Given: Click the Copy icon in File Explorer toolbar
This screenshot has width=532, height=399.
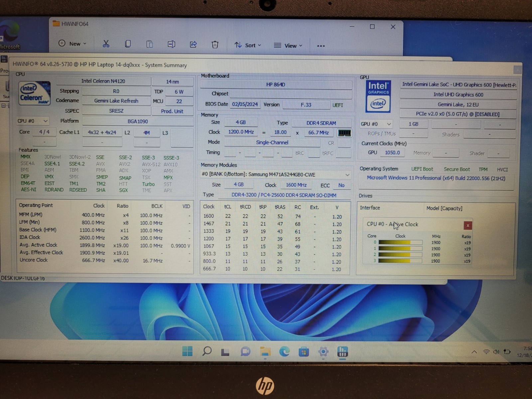Looking at the screenshot, I should [x=128, y=44].
